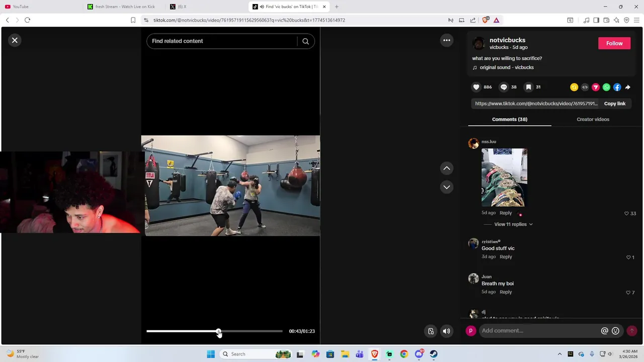This screenshot has width=644, height=362.
Task: Toggle the auto-scroll icon beside volume
Action: point(431,331)
